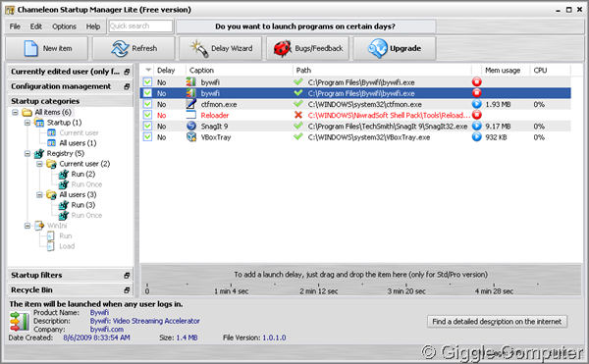Uncheck the Reloader checkbox
Image resolution: width=589 pixels, height=364 pixels.
click(147, 115)
